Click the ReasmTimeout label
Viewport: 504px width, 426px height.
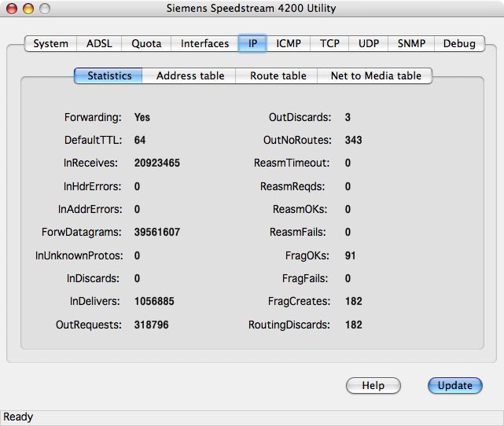pyautogui.click(x=292, y=163)
